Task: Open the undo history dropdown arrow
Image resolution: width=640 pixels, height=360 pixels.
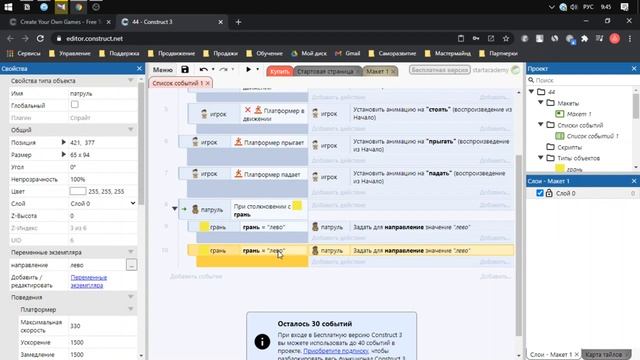Action: [x=213, y=70]
